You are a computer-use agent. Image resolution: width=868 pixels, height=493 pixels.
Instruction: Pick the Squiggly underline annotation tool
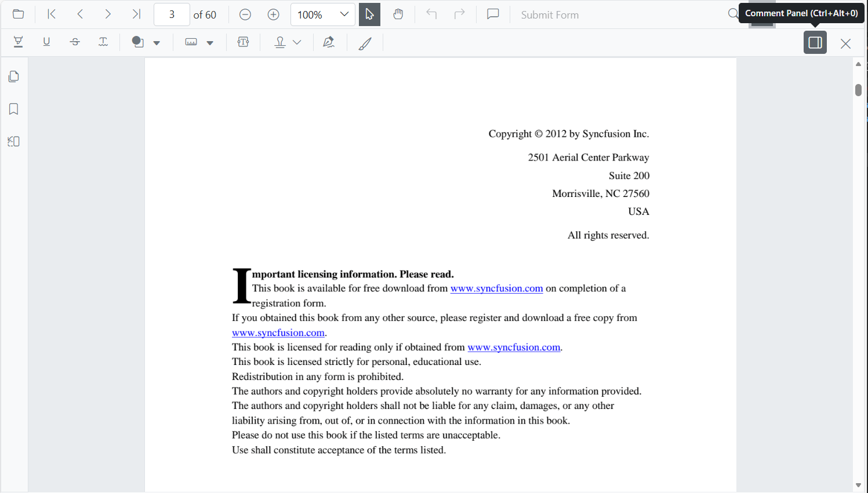click(x=103, y=42)
